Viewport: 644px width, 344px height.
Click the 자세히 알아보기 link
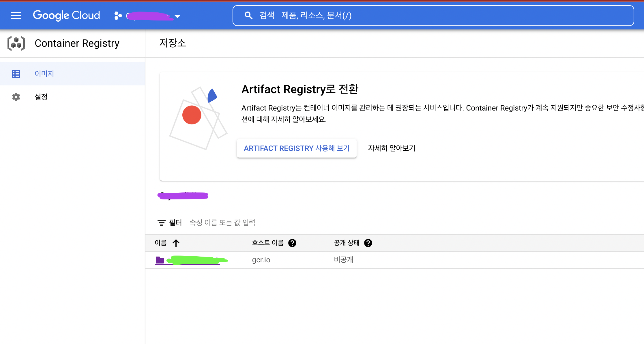[x=392, y=148]
